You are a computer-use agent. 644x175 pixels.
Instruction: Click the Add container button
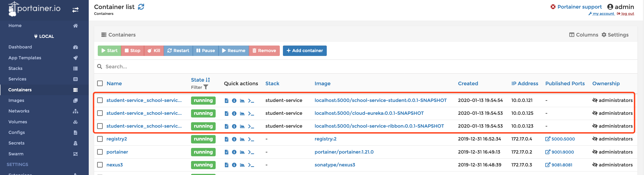click(305, 51)
